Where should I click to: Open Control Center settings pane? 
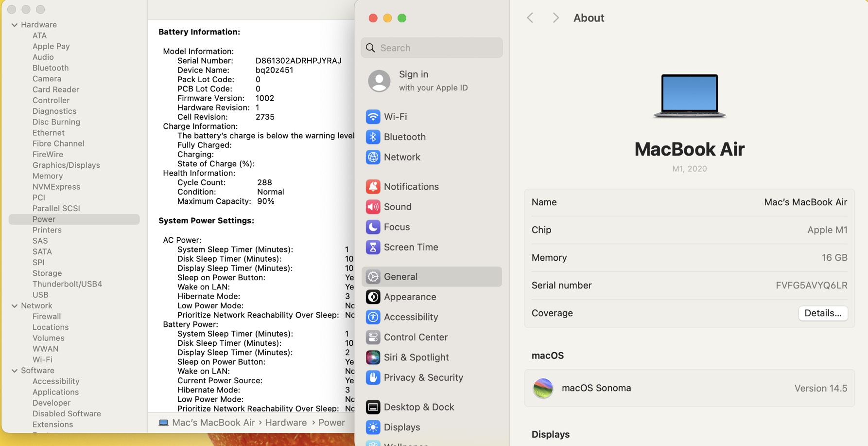pos(416,337)
